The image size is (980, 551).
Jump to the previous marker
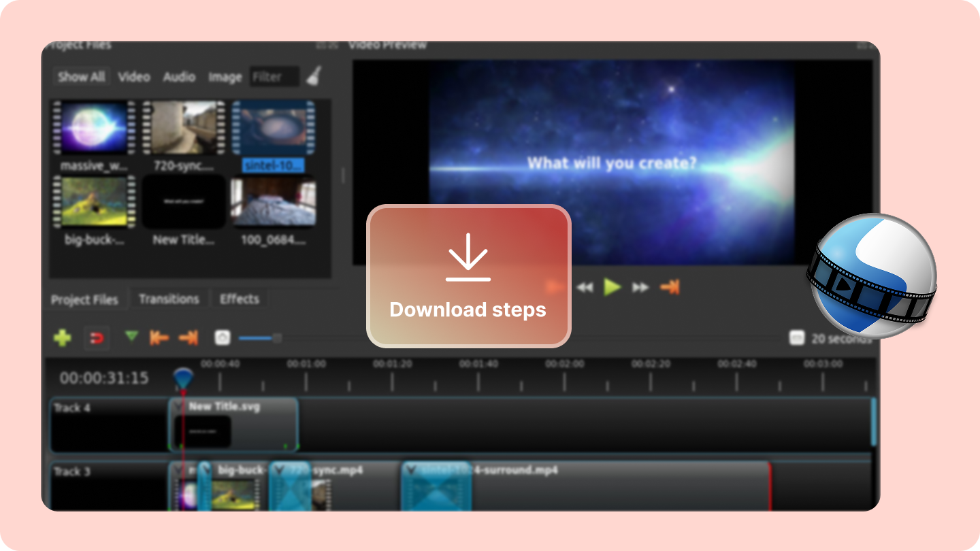[x=159, y=337]
